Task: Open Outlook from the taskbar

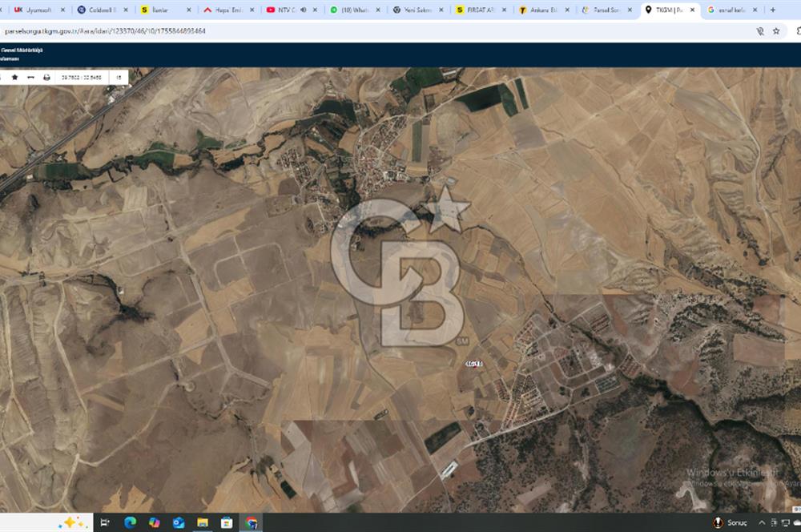Action: pos(179,522)
